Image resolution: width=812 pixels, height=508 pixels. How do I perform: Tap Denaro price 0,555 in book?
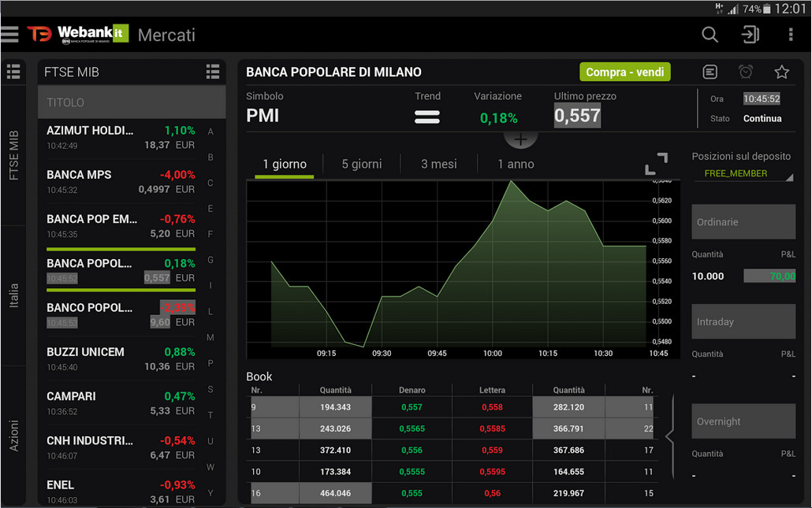coord(412,494)
